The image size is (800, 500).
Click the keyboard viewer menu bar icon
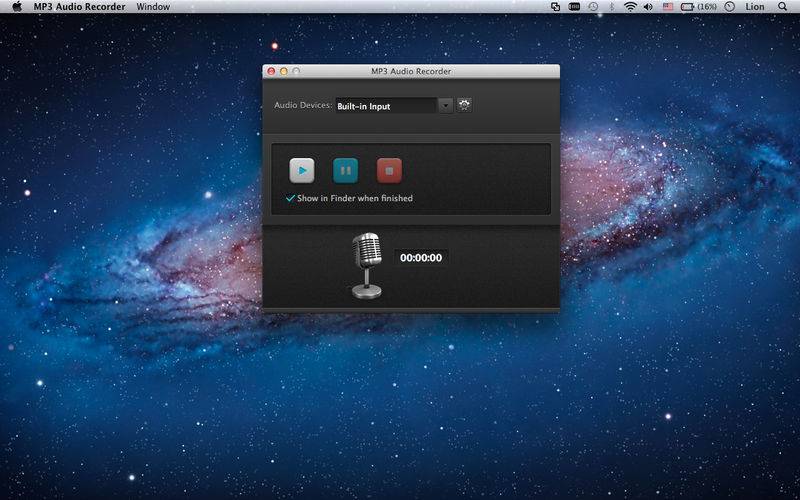tap(574, 7)
